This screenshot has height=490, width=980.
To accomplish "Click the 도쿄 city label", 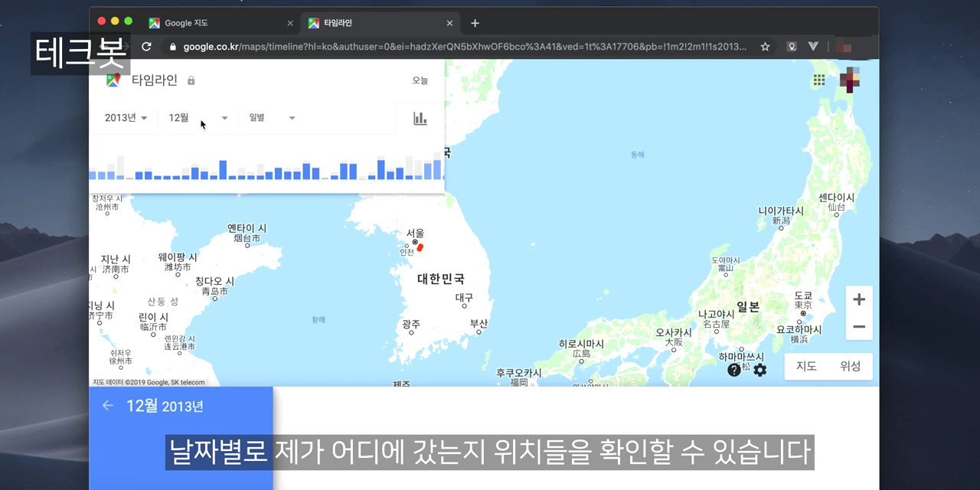I will click(803, 296).
